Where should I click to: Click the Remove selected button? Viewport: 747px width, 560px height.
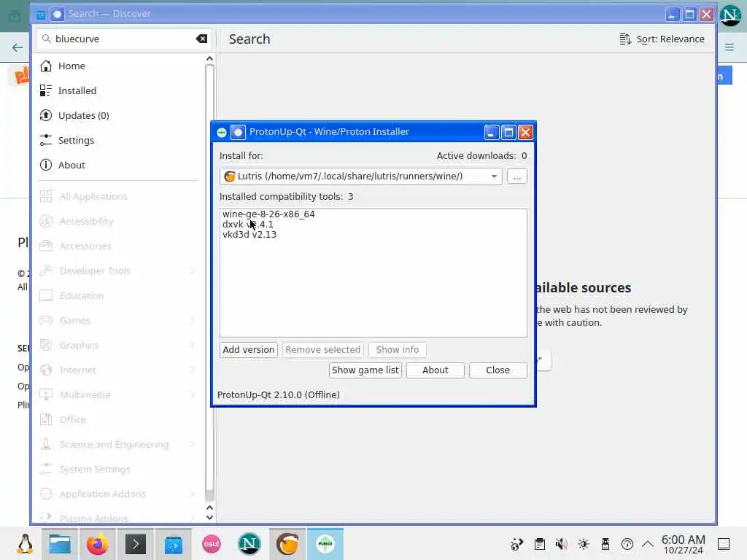coord(322,349)
